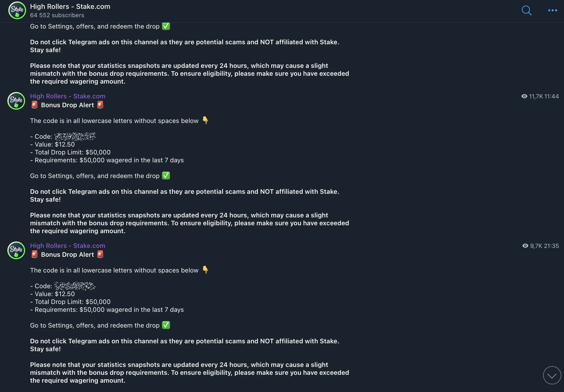564x392 pixels.
Task: Click the Stake avatar beside the 11,7K message
Action: tap(16, 101)
